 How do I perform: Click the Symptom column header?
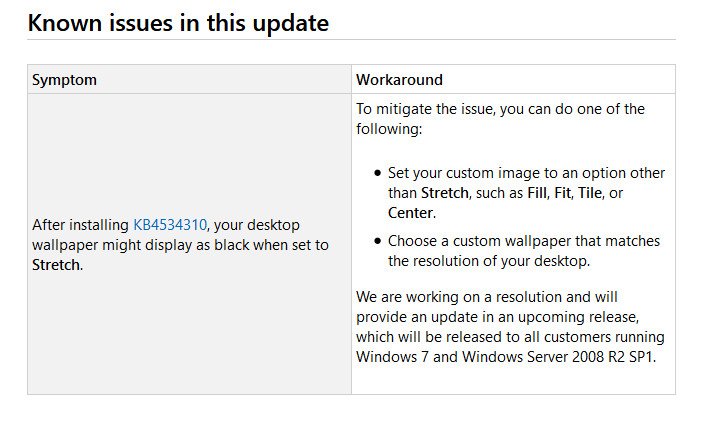[x=64, y=80]
